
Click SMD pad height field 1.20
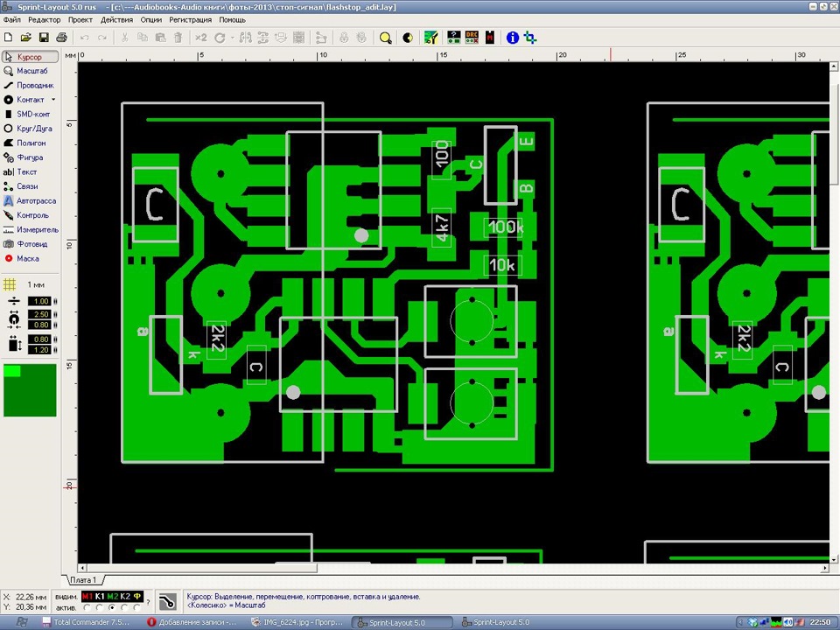point(39,350)
